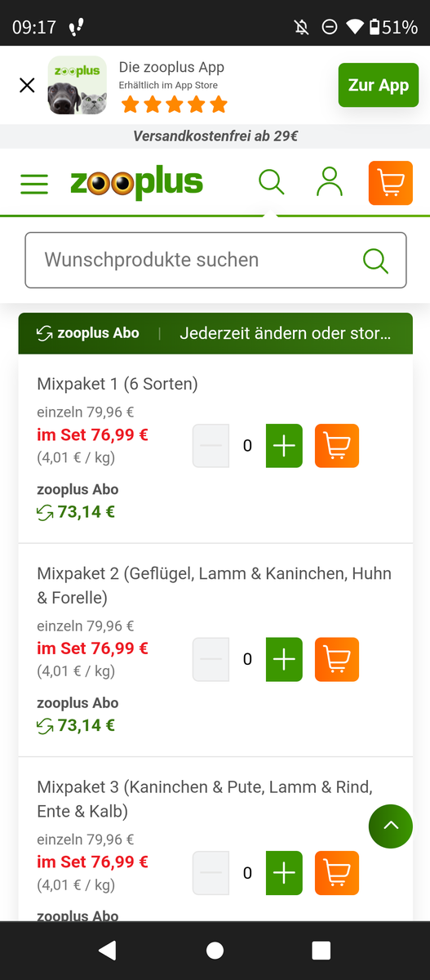Viewport: 430px width, 980px height.
Task: Increase Mixpaket 3 quantity with plus
Action: [x=284, y=873]
